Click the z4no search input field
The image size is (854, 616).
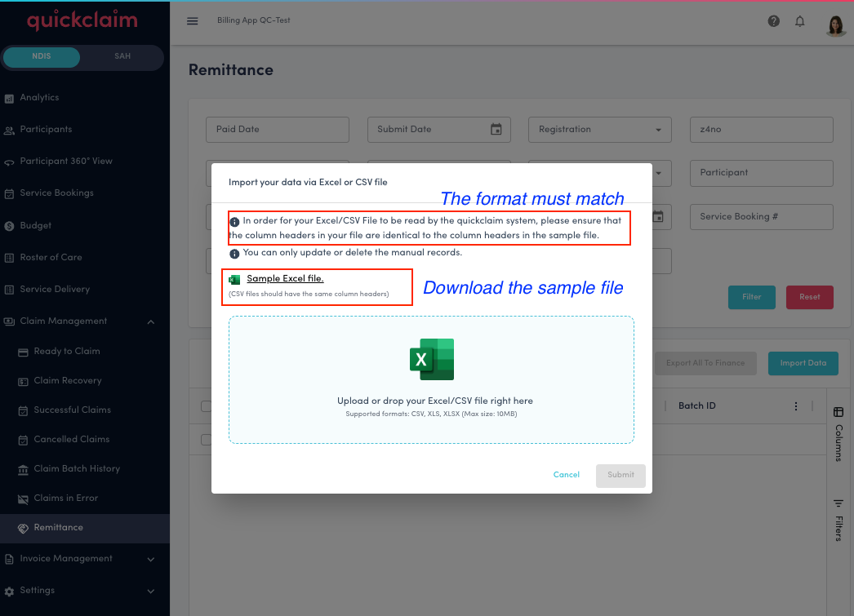[760, 129]
